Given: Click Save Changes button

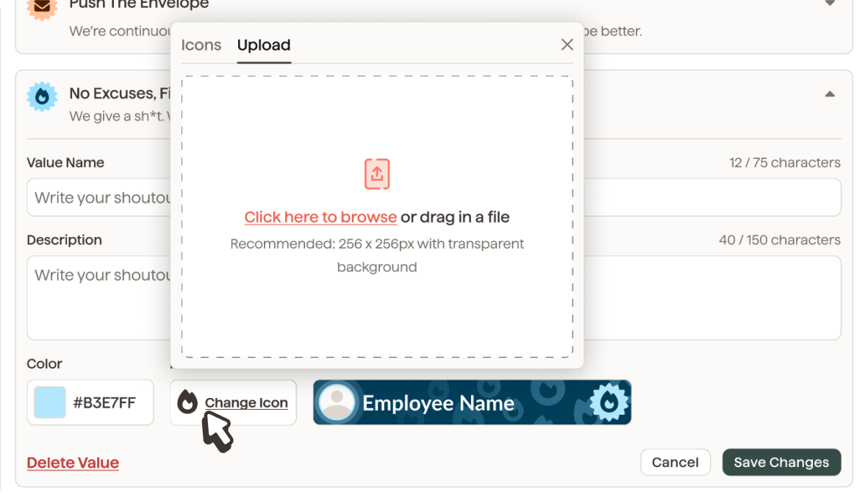Looking at the screenshot, I should (782, 462).
